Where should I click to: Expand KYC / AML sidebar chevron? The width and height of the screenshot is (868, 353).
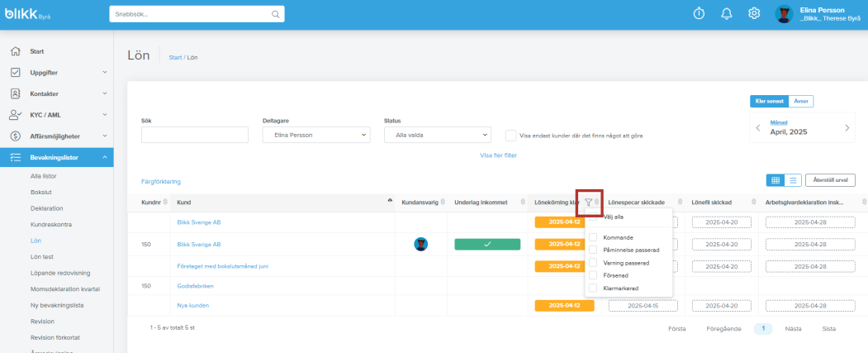(105, 115)
